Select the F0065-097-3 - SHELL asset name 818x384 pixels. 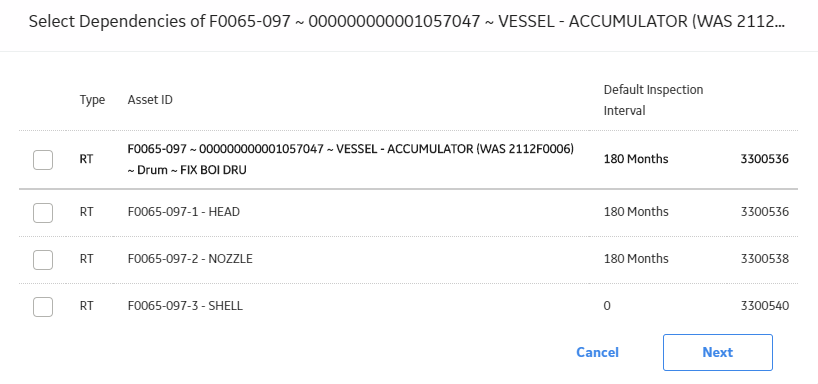tap(185, 306)
